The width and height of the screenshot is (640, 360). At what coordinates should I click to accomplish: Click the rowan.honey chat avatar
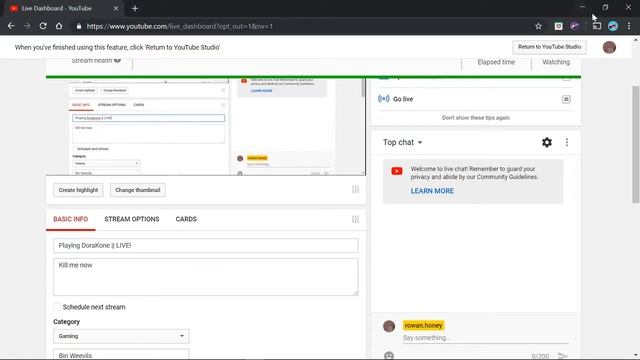389,326
